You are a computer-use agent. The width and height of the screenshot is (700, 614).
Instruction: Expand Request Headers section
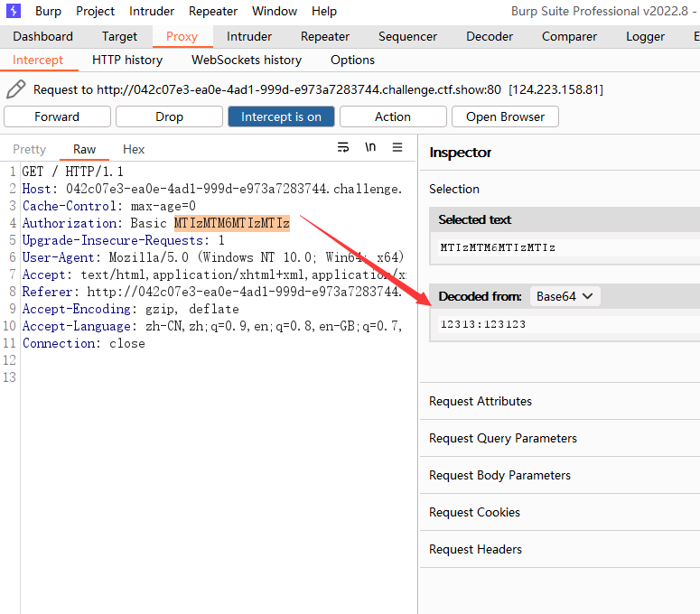tap(560, 549)
